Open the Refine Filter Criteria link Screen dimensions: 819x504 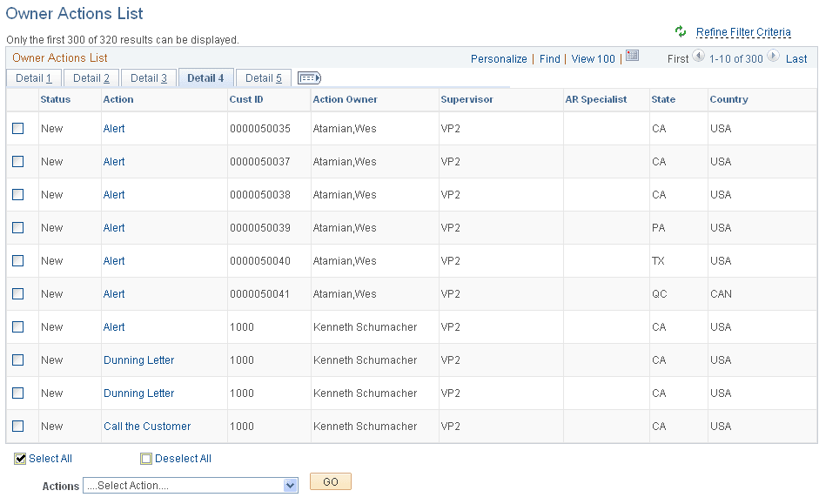point(743,31)
